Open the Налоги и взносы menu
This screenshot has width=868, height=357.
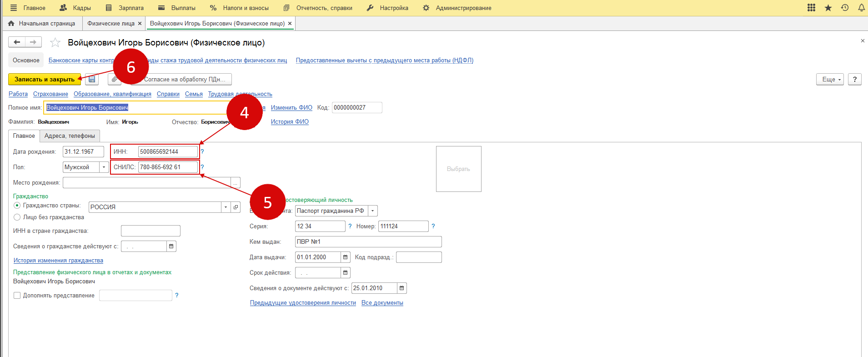(239, 8)
